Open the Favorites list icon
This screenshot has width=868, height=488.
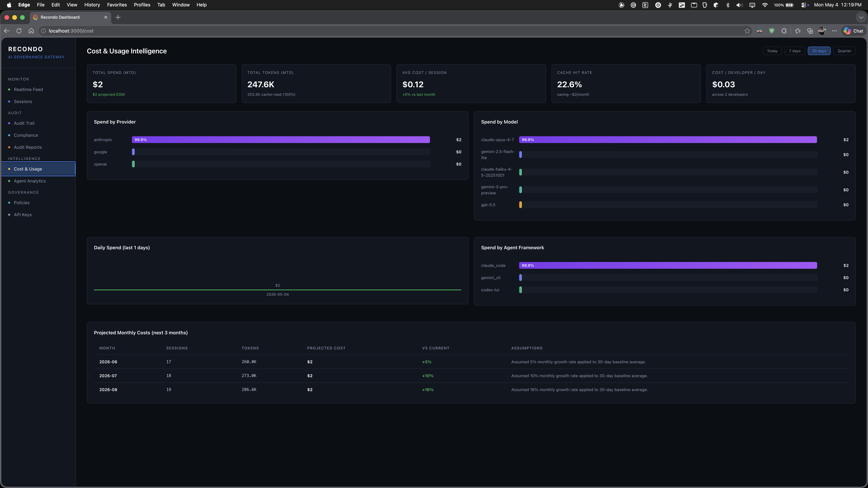[798, 31]
